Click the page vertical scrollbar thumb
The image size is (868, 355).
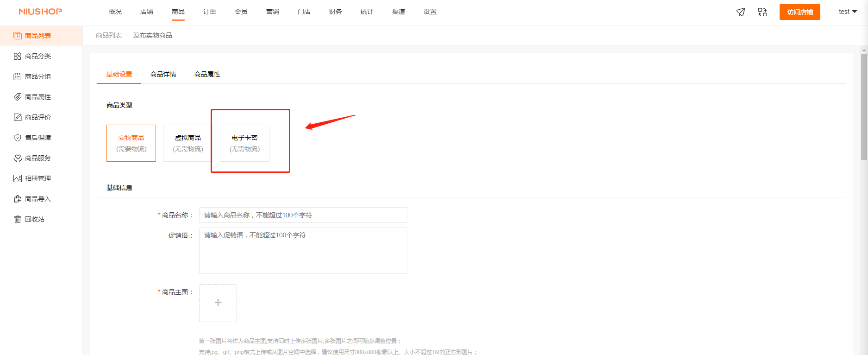(x=864, y=107)
